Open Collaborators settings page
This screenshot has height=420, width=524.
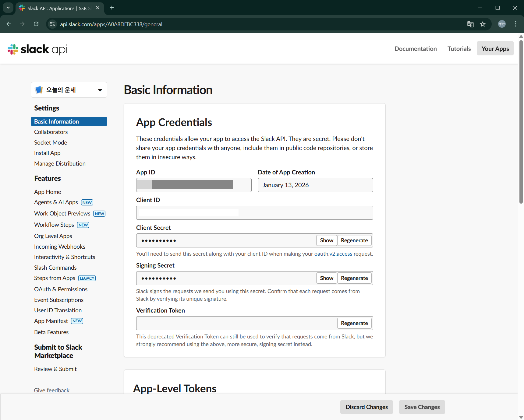pyautogui.click(x=51, y=132)
